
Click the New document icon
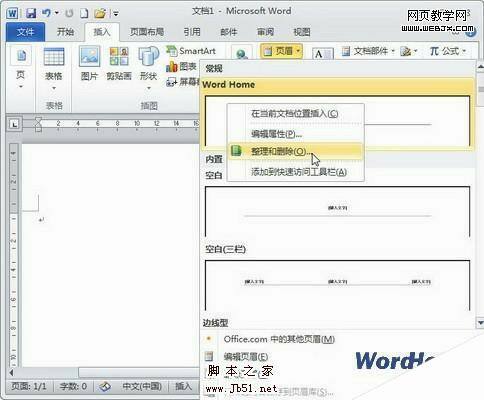pyautogui.click(x=84, y=13)
